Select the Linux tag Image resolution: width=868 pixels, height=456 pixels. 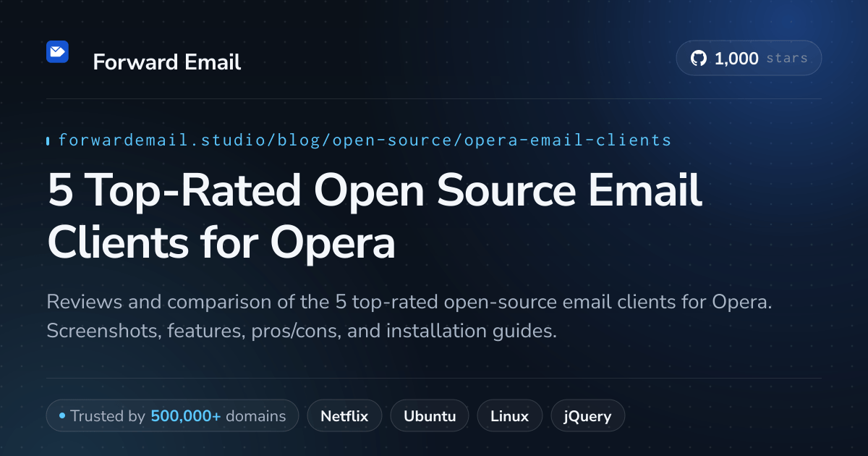[x=509, y=416]
